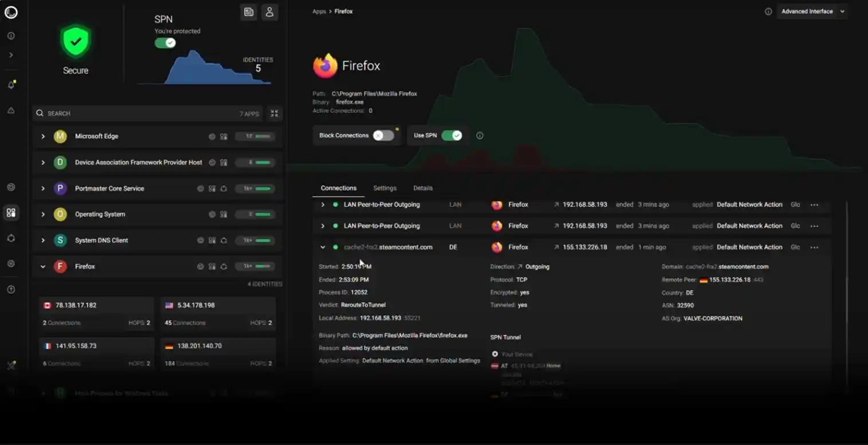
Task: Open the warning triangle icon in sidebar
Action: (x=11, y=111)
